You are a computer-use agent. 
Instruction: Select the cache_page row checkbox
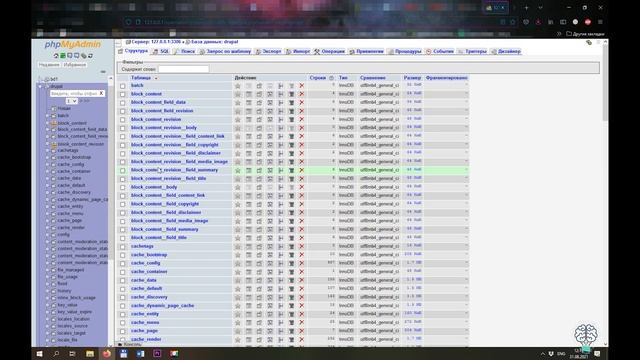tap(122, 331)
